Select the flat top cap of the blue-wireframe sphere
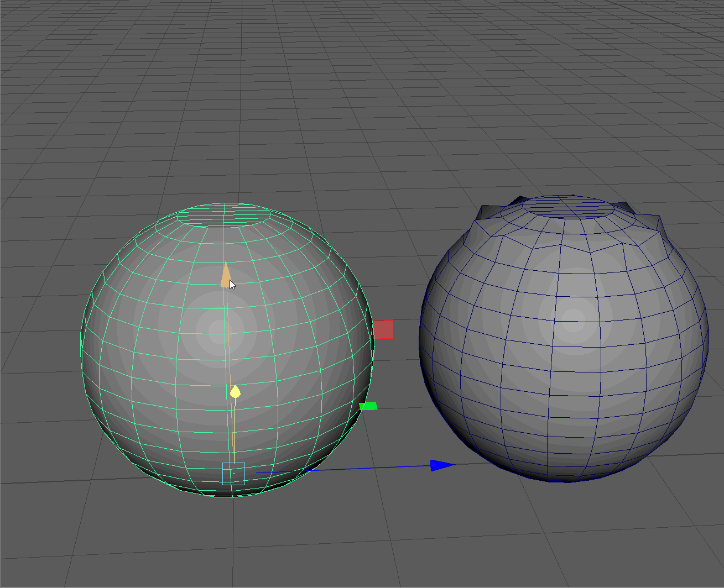Image resolution: width=724 pixels, height=588 pixels. pyautogui.click(x=569, y=206)
